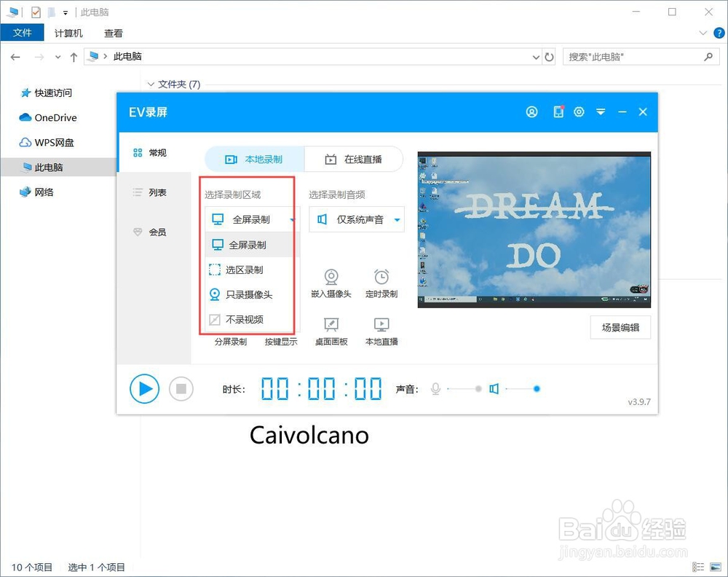Click the 分屏录制 label

(x=231, y=342)
